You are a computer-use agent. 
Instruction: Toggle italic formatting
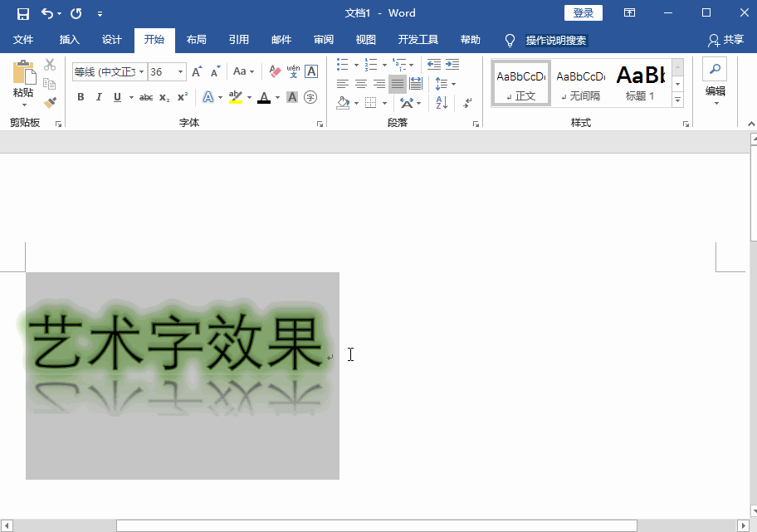[100, 95]
